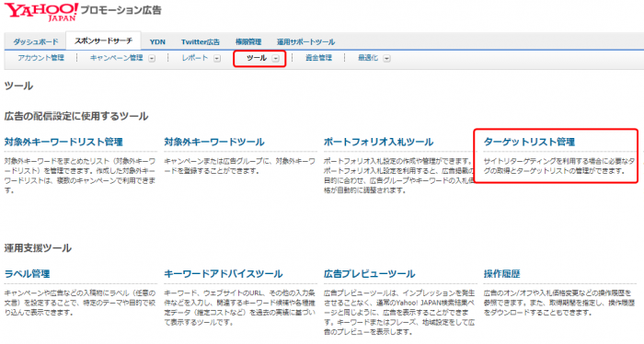Click the Yahoo! JAPAN logo
This screenshot has width=644, height=344.
pos(41,11)
